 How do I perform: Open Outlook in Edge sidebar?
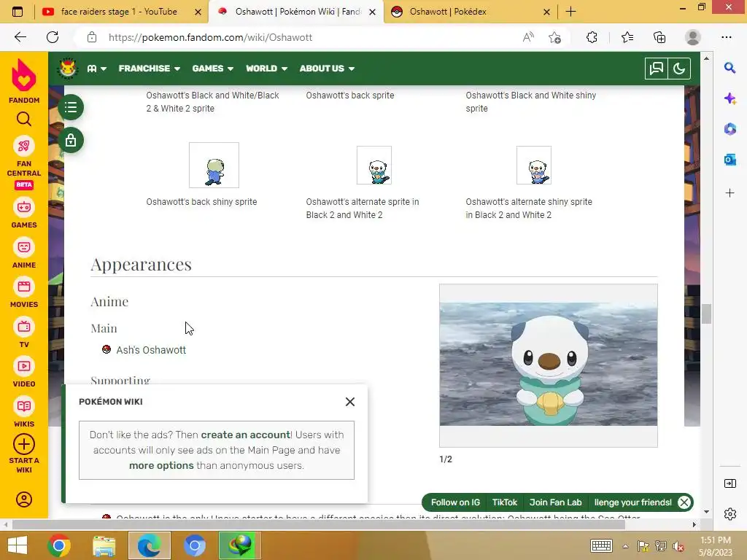click(x=729, y=160)
